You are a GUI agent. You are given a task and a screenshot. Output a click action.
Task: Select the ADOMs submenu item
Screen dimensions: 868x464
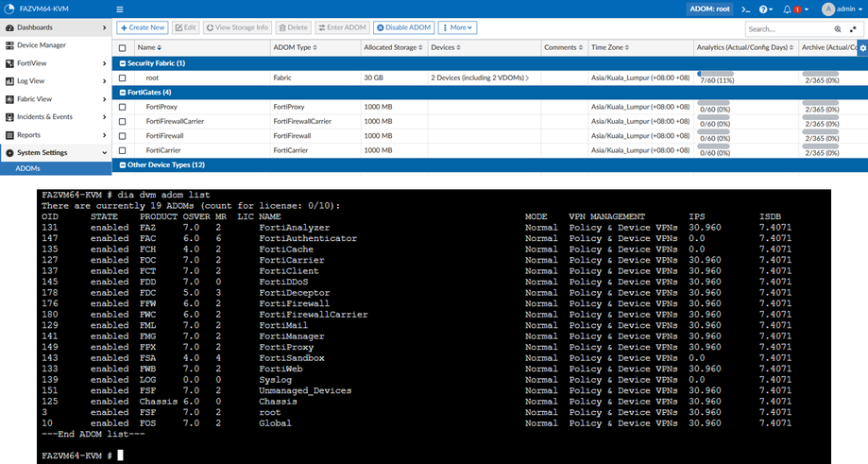[56, 168]
